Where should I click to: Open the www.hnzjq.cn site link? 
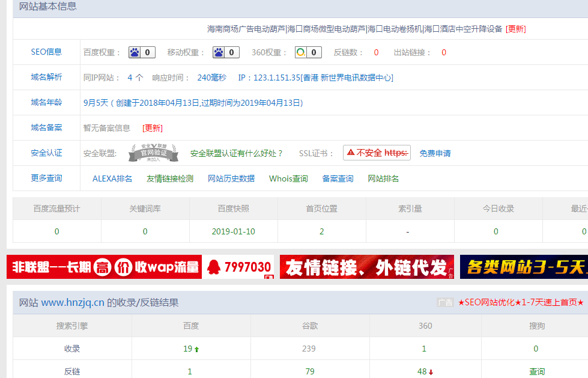click(x=73, y=303)
